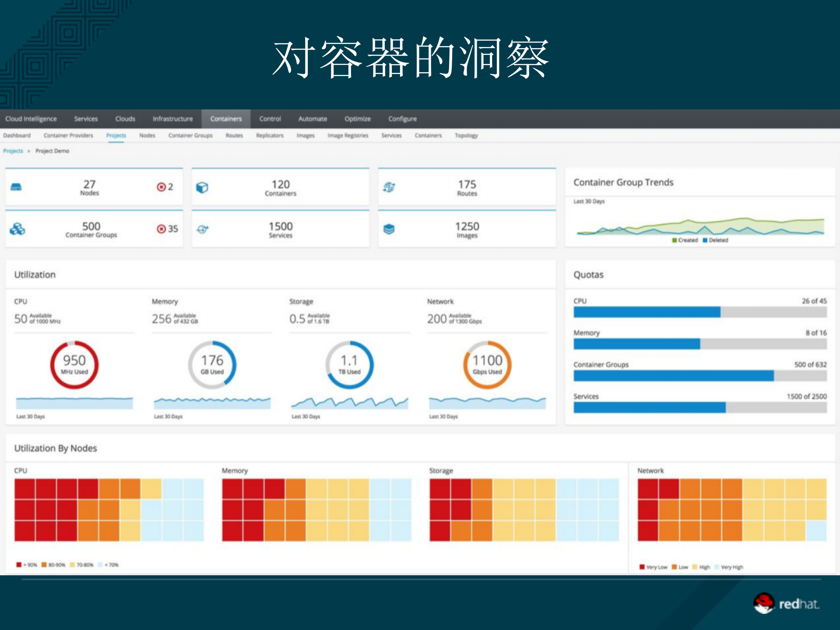Click the Routes icon next to 175
Screen dimensions: 840x630
click(388, 186)
